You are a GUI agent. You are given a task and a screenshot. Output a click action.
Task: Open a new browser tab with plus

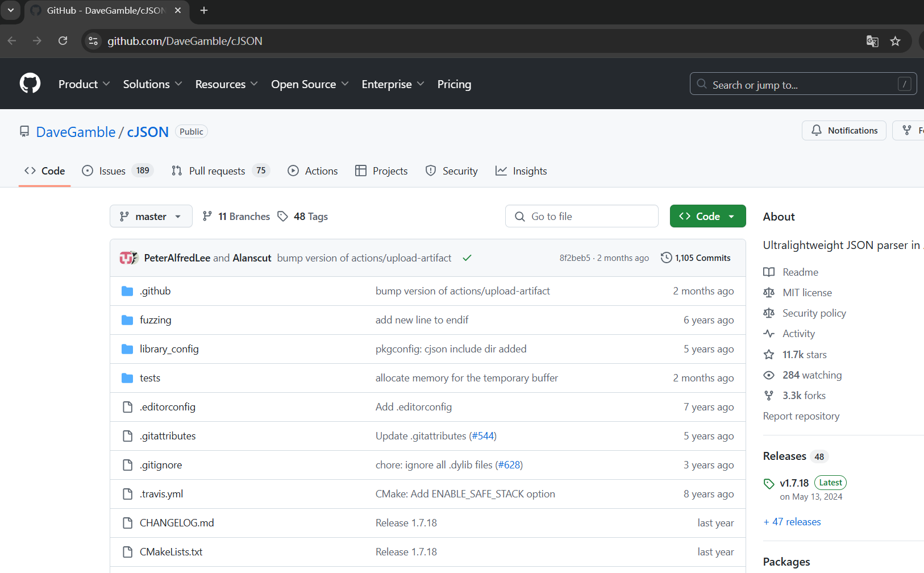[x=204, y=10]
